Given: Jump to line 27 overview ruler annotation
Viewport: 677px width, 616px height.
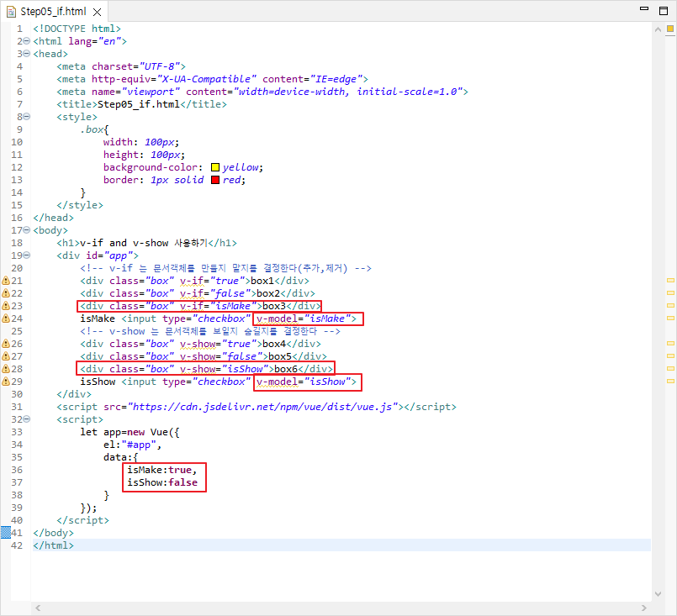Looking at the screenshot, I should 670,355.
